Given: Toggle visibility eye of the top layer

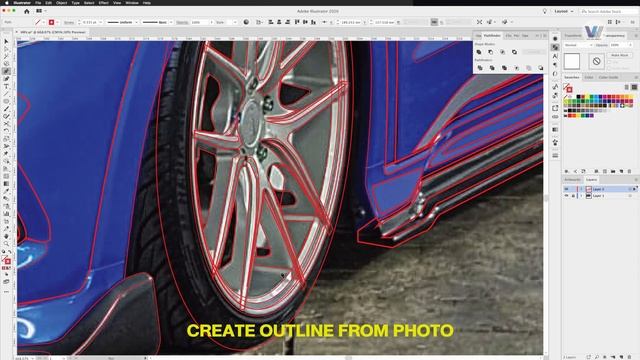Looking at the screenshot, I should 567,189.
